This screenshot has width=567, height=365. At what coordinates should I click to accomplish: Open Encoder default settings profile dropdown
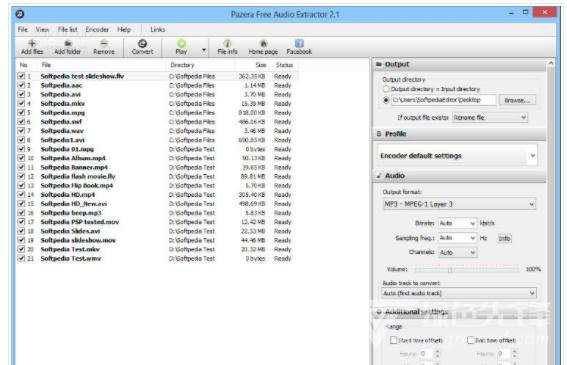[457, 156]
